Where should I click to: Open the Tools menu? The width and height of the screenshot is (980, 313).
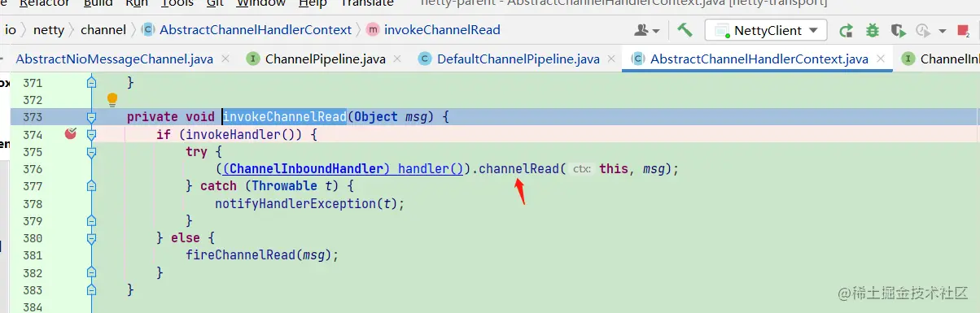tap(177, 3)
